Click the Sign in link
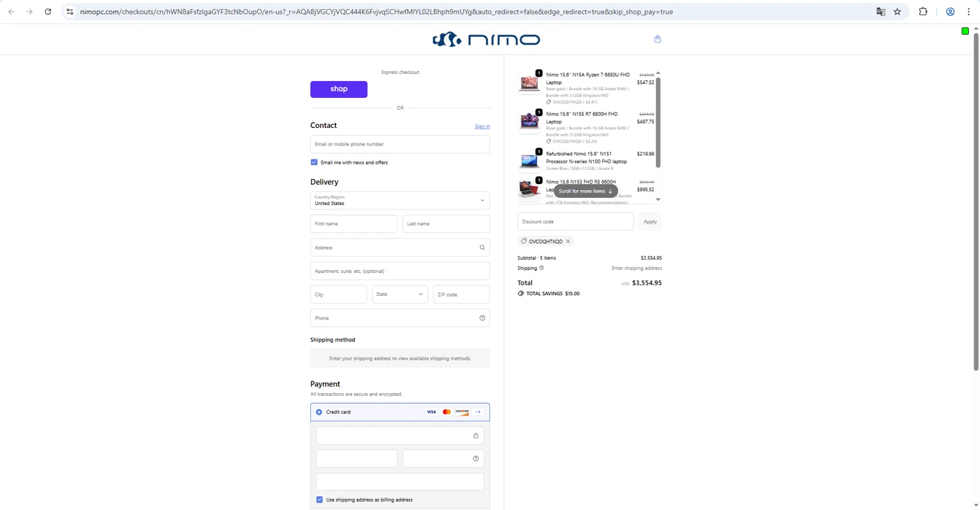 482,127
